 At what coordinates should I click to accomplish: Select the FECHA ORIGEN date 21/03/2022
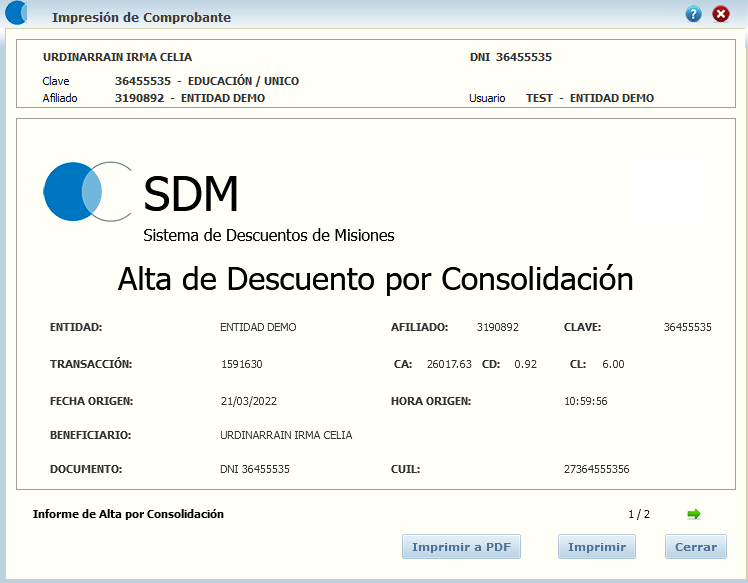click(x=249, y=401)
